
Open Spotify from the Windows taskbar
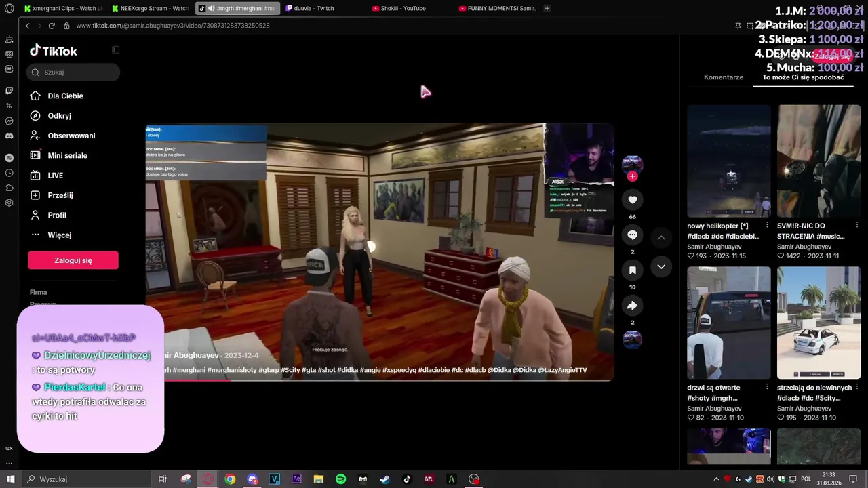pyautogui.click(x=341, y=479)
